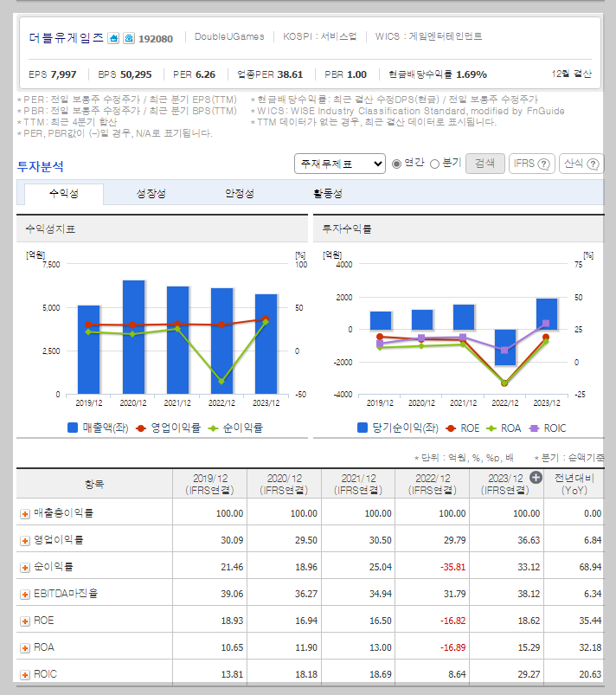Image resolution: width=616 pixels, height=695 pixels.
Task: Click the PER 6.26 figure
Action: (194, 74)
